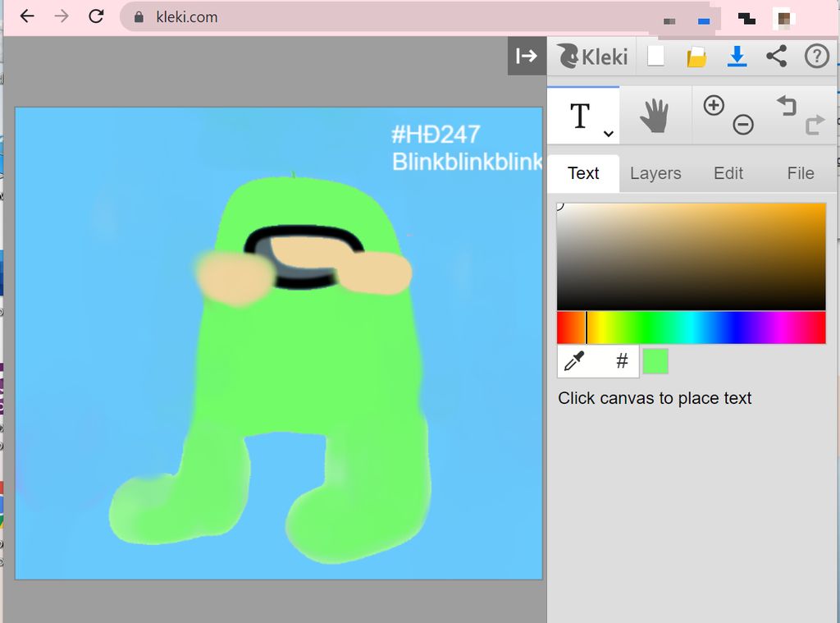This screenshot has height=623, width=840.
Task: Go forward in the browser
Action: click(62, 16)
